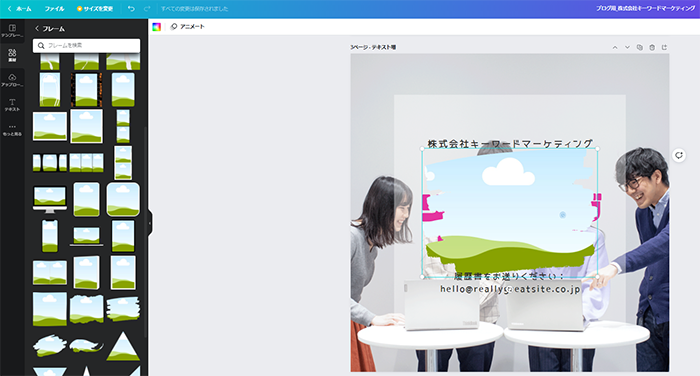This screenshot has height=376, width=700.
Task: Open the サイズを変更 resize option
Action: tap(95, 8)
